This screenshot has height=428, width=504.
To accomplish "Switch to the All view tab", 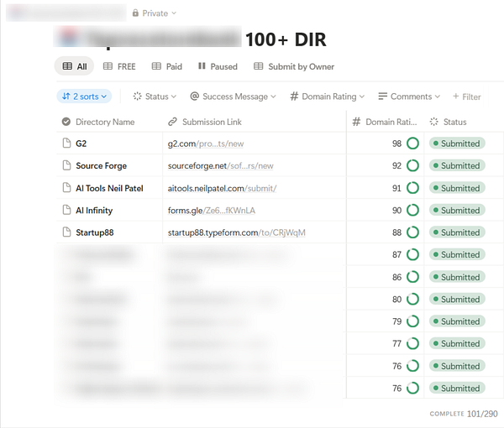I will 74,66.
